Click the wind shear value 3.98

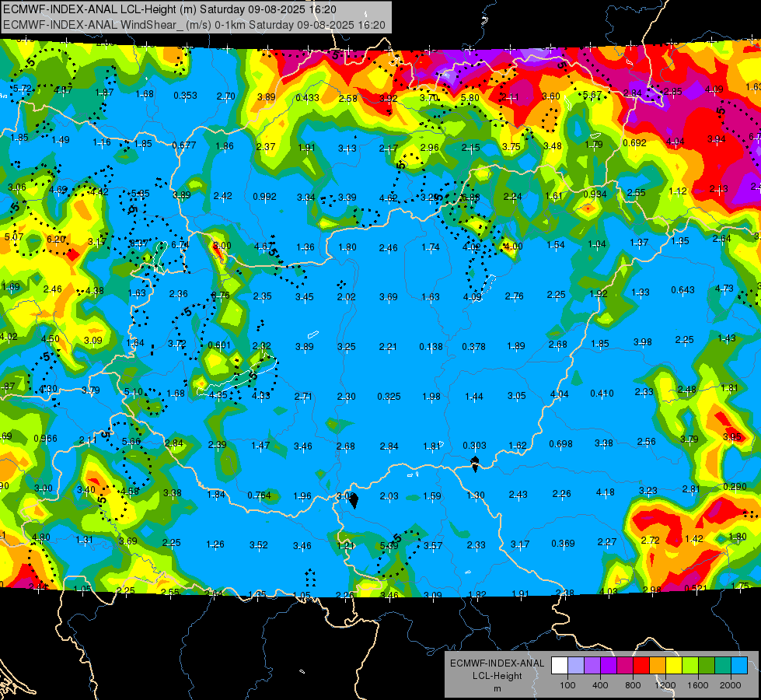(x=643, y=342)
